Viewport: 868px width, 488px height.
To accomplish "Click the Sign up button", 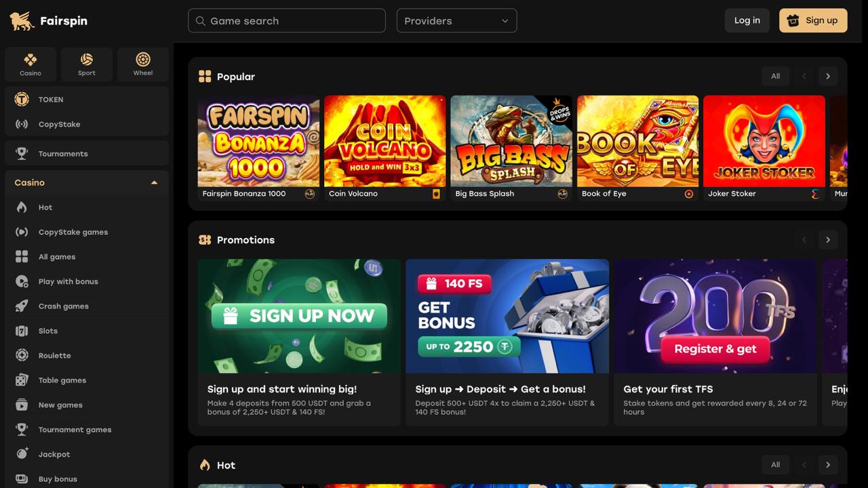I will (813, 20).
